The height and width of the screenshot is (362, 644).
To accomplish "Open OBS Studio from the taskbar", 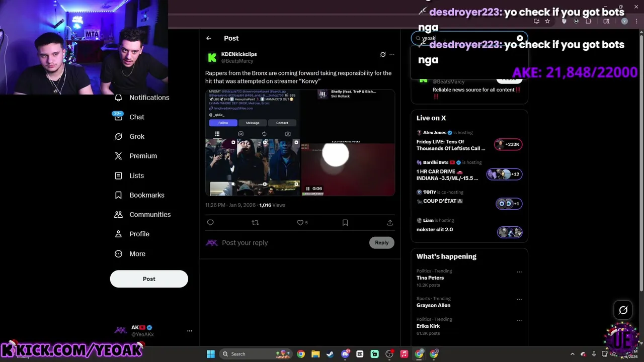I will pyautogui.click(x=389, y=354).
